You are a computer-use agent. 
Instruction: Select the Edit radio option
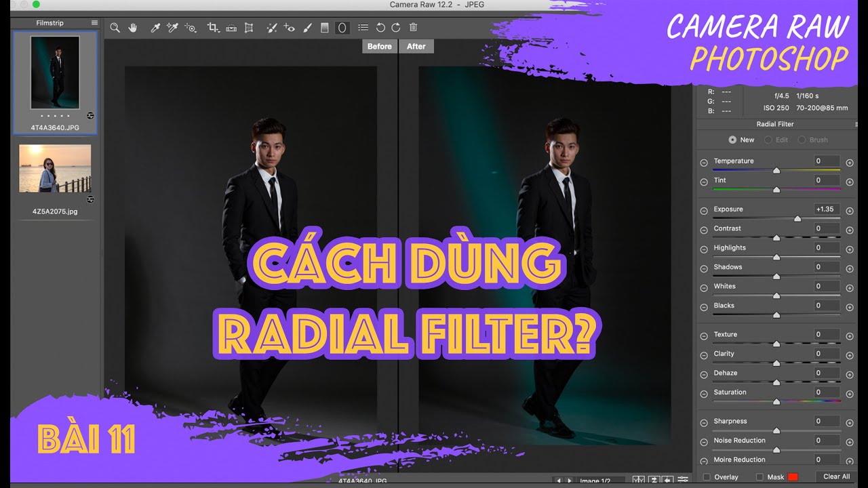click(x=768, y=140)
